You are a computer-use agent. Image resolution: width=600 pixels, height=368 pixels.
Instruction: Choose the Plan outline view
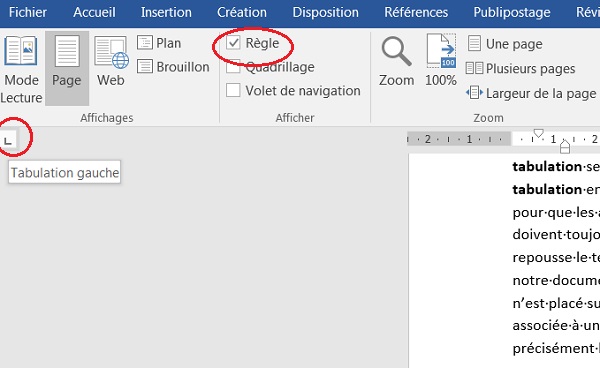coord(159,43)
